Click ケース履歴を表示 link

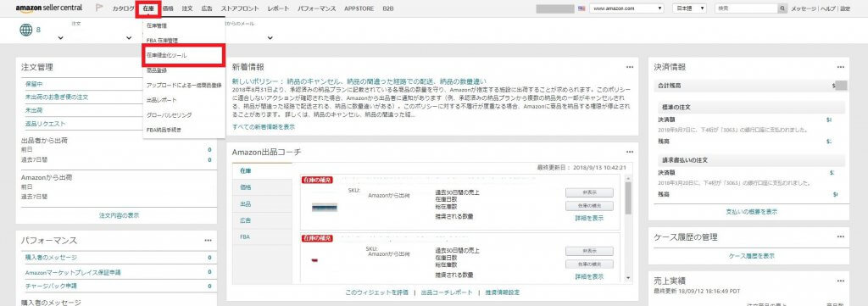751,256
